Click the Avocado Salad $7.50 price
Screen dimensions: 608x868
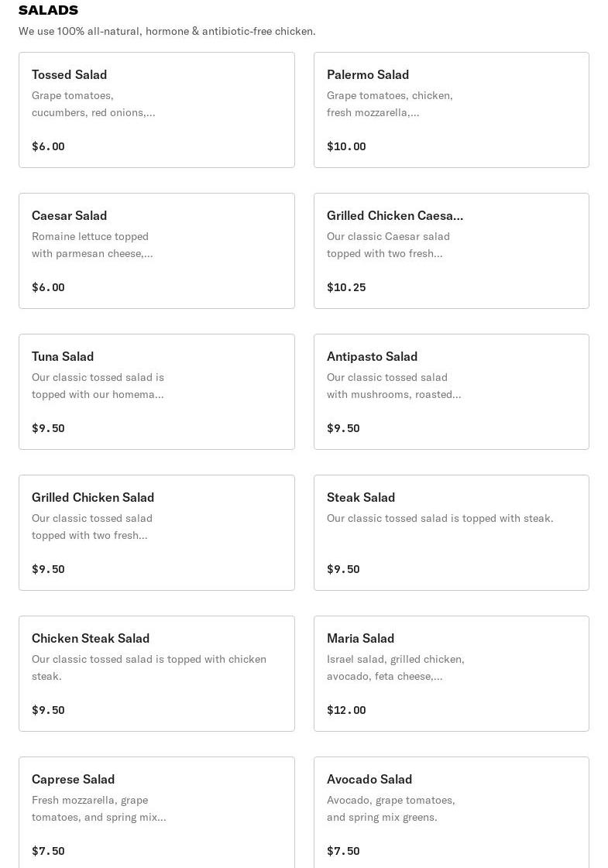click(x=343, y=851)
